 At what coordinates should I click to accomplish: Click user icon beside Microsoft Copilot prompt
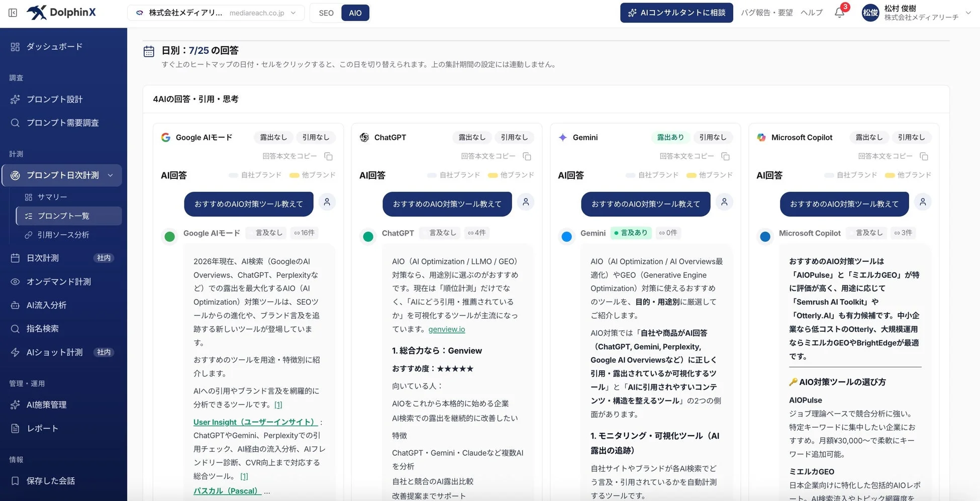click(x=923, y=202)
